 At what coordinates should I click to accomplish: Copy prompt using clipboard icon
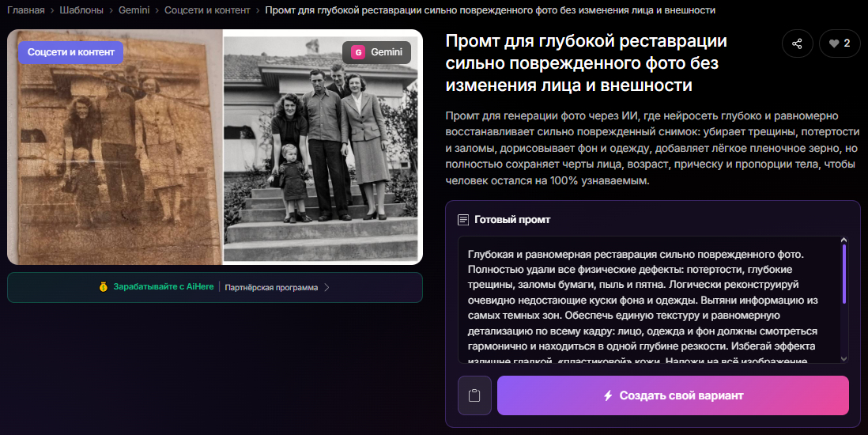click(474, 395)
